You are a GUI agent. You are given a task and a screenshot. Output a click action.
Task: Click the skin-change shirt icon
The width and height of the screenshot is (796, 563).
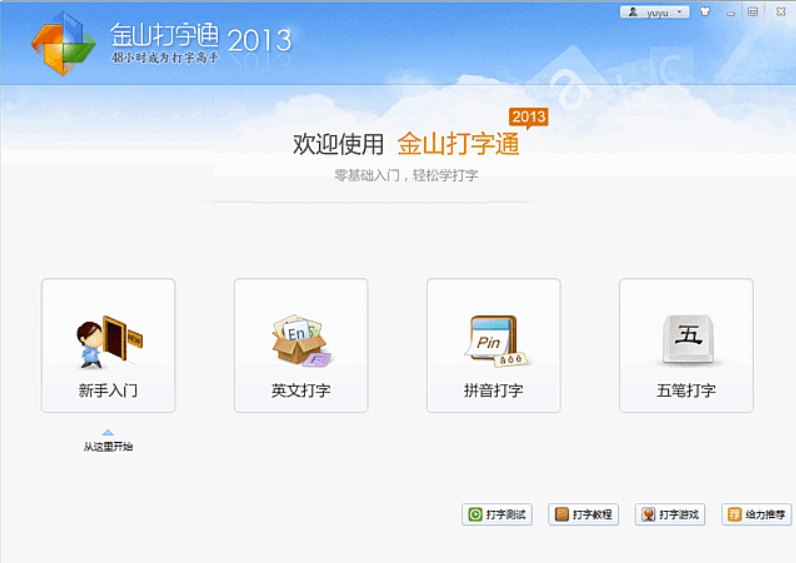pyautogui.click(x=705, y=12)
